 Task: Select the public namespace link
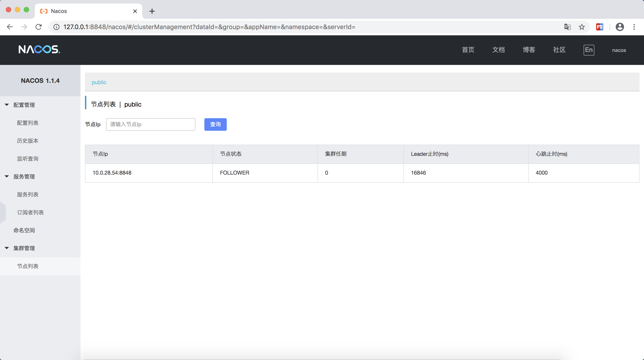click(x=99, y=82)
